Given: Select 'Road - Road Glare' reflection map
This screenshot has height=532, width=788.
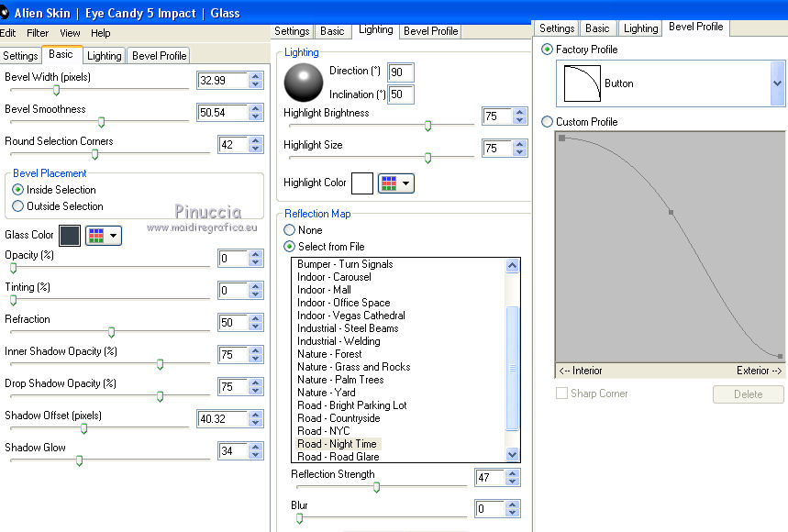Looking at the screenshot, I should click(x=339, y=457).
